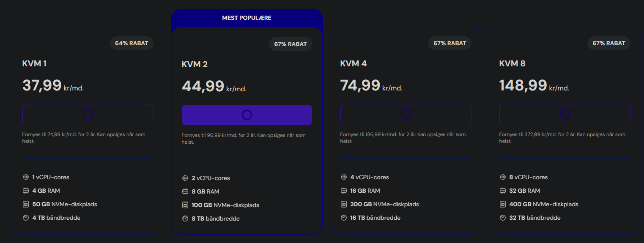This screenshot has width=644, height=243.
Task: Click the 64% RABAT badge
Action: pyautogui.click(x=132, y=43)
